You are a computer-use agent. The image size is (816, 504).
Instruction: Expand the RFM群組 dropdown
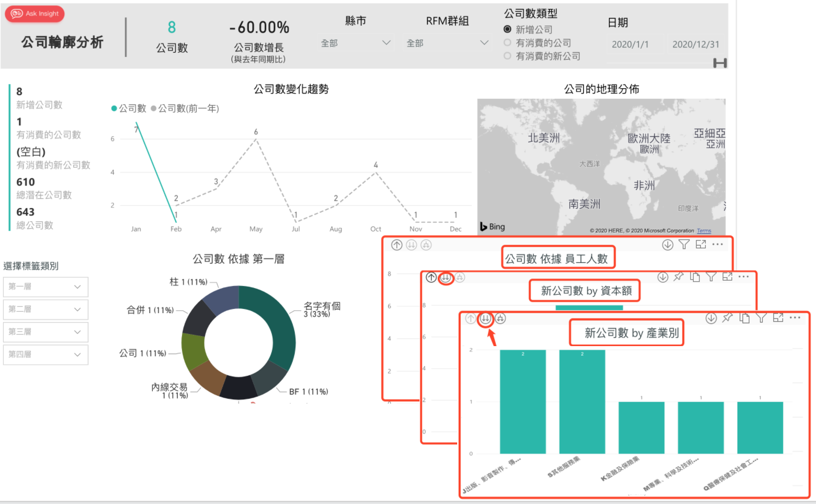447,43
